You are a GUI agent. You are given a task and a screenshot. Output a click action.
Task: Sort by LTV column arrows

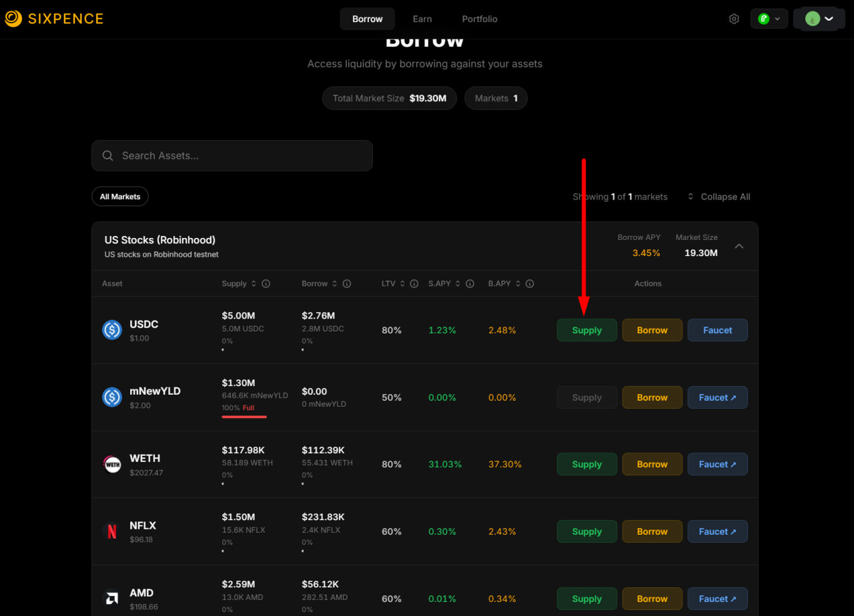click(x=402, y=283)
